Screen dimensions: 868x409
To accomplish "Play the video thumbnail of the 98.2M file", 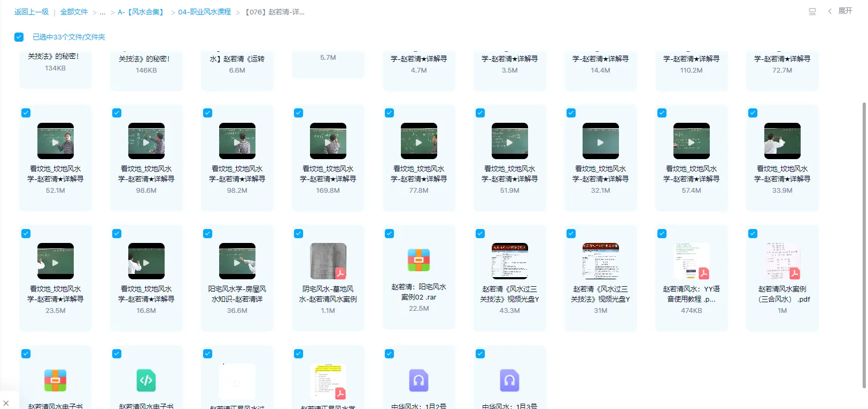I will point(237,141).
